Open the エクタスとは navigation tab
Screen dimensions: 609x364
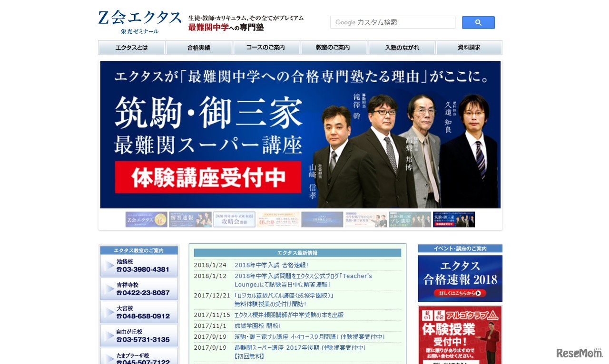(x=131, y=47)
